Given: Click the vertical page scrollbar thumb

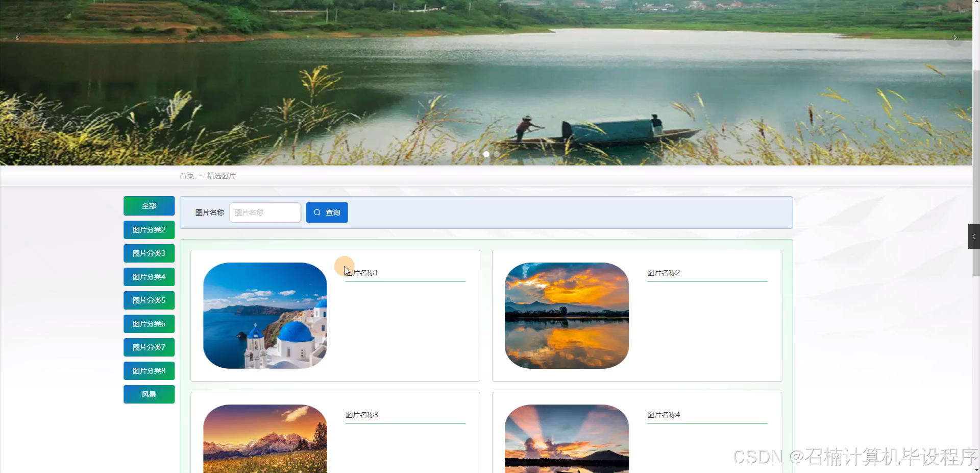Looking at the screenshot, I should coord(976,174).
